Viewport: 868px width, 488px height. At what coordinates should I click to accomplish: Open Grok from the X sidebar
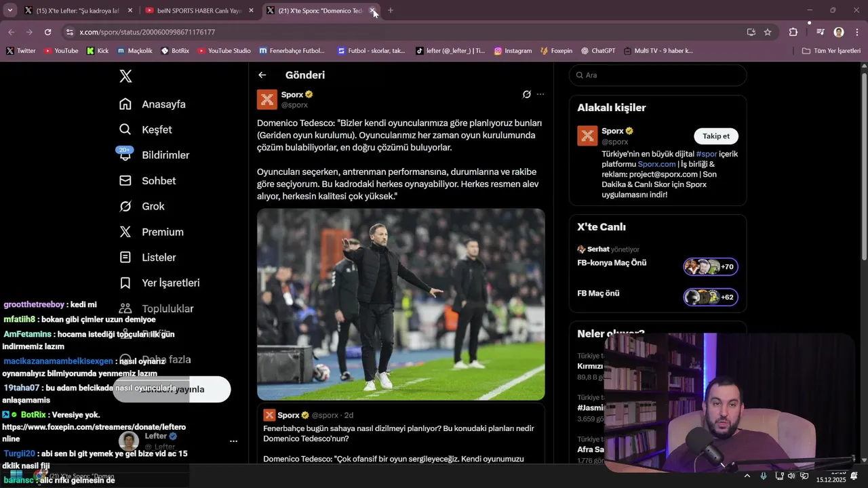[142, 206]
